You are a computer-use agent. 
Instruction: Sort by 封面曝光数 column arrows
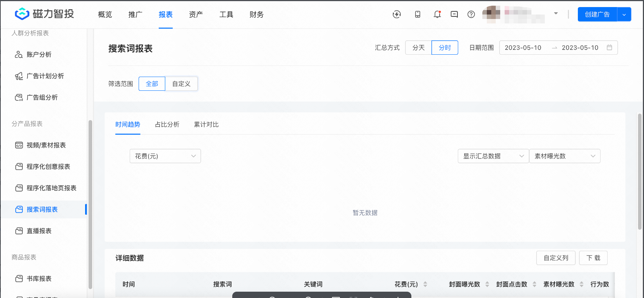[487, 284]
